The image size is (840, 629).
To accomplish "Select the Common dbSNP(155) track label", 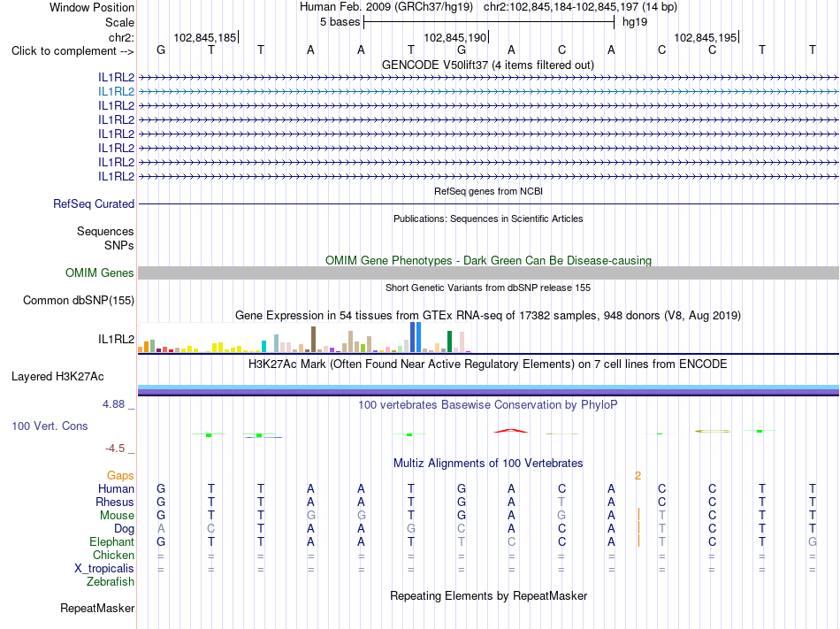I will tap(78, 301).
